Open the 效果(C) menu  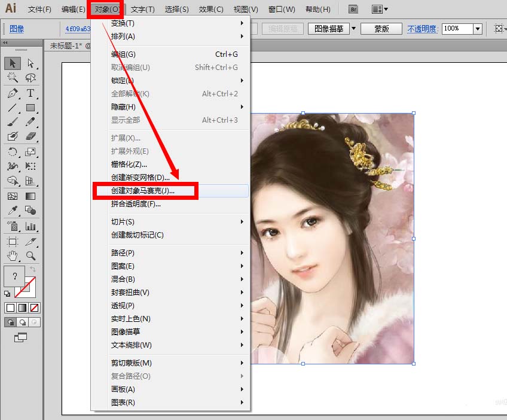tap(211, 10)
